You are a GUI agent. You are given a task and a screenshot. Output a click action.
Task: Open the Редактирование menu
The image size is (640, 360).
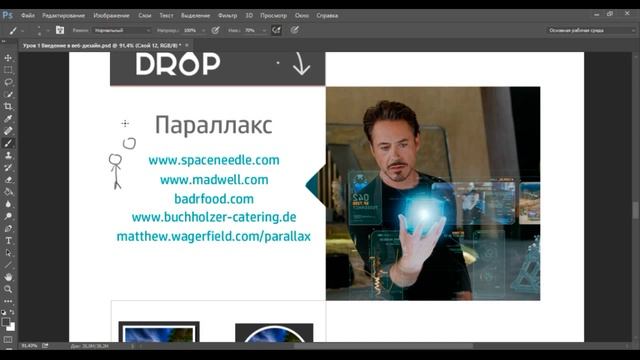coord(64,16)
